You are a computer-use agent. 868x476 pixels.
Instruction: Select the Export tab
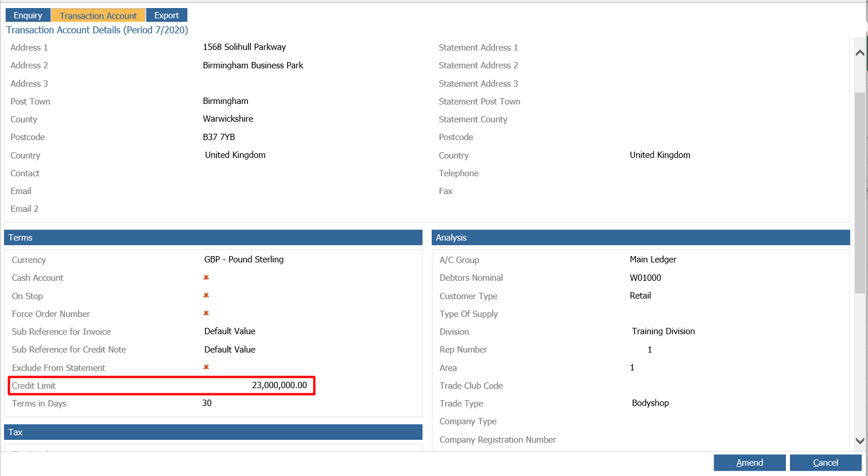(166, 16)
